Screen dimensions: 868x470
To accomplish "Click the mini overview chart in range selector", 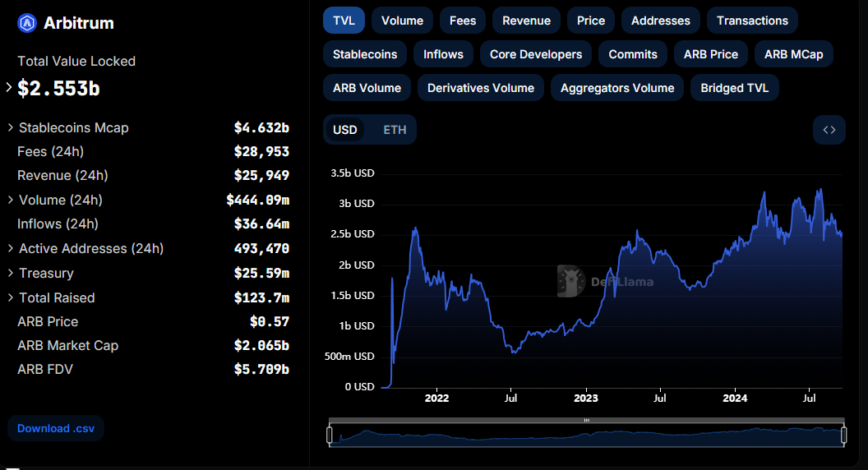I will (587, 436).
